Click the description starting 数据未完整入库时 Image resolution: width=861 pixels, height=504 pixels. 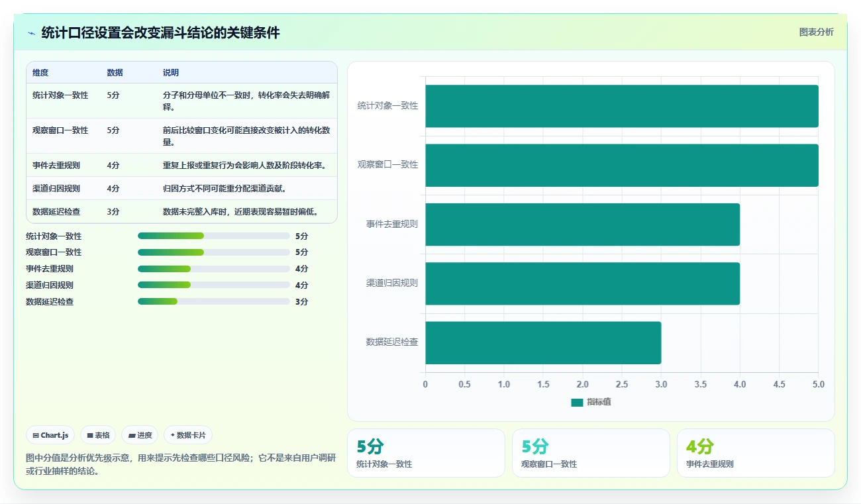point(240,212)
